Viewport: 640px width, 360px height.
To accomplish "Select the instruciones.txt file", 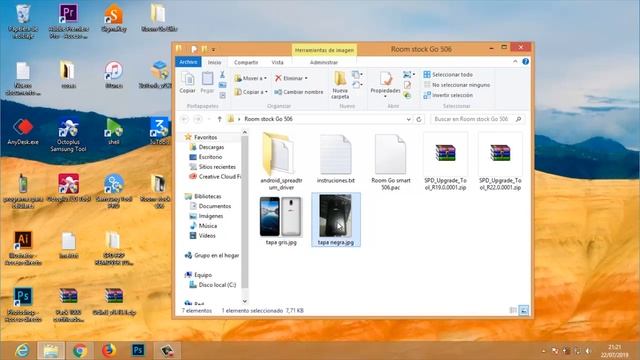I will 336,158.
